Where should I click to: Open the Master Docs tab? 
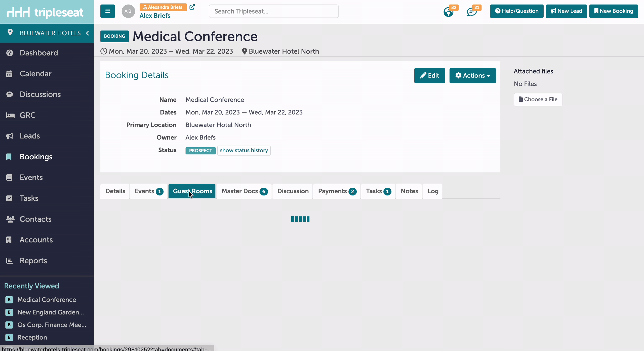click(x=244, y=191)
